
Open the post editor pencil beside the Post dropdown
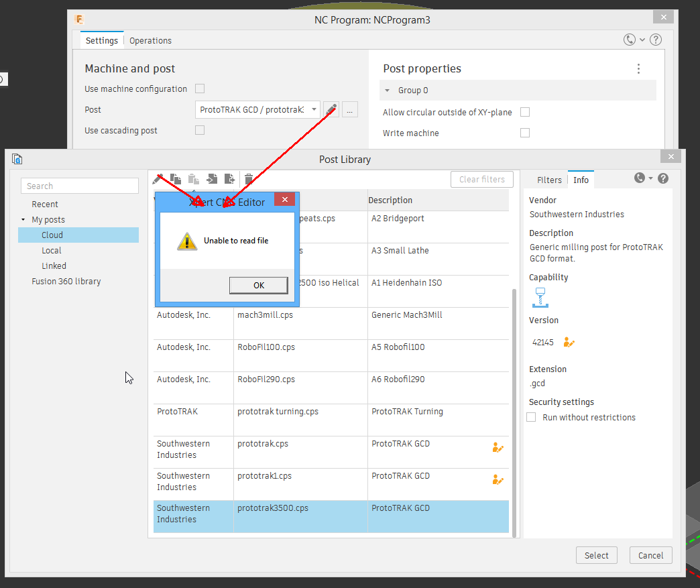[331, 109]
